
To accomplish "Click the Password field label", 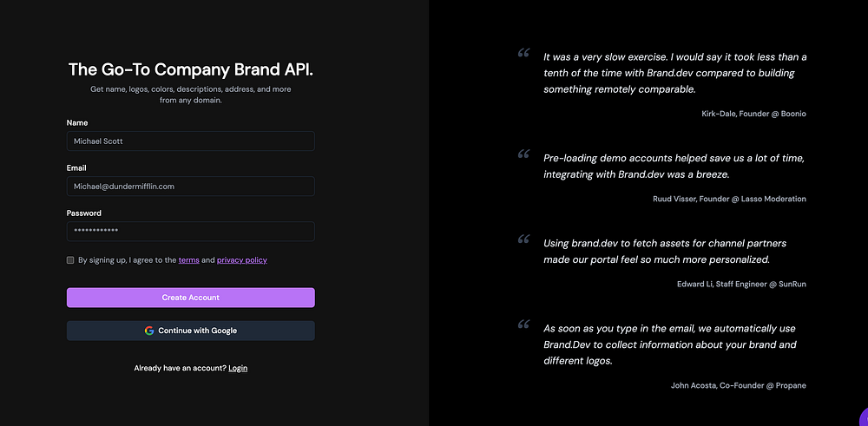I will click(x=84, y=213).
